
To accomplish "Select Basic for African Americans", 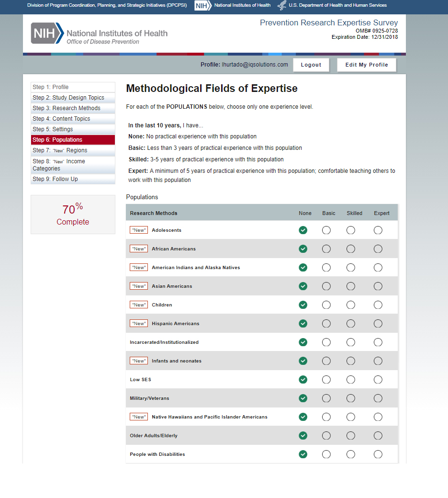I will click(326, 249).
